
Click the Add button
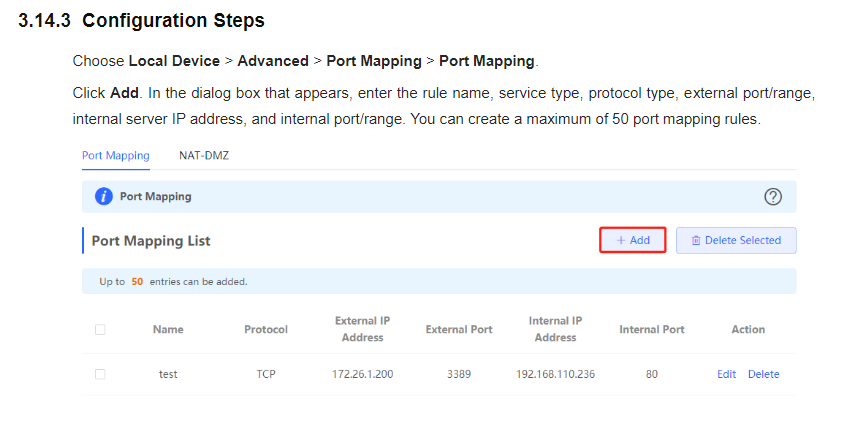click(633, 240)
